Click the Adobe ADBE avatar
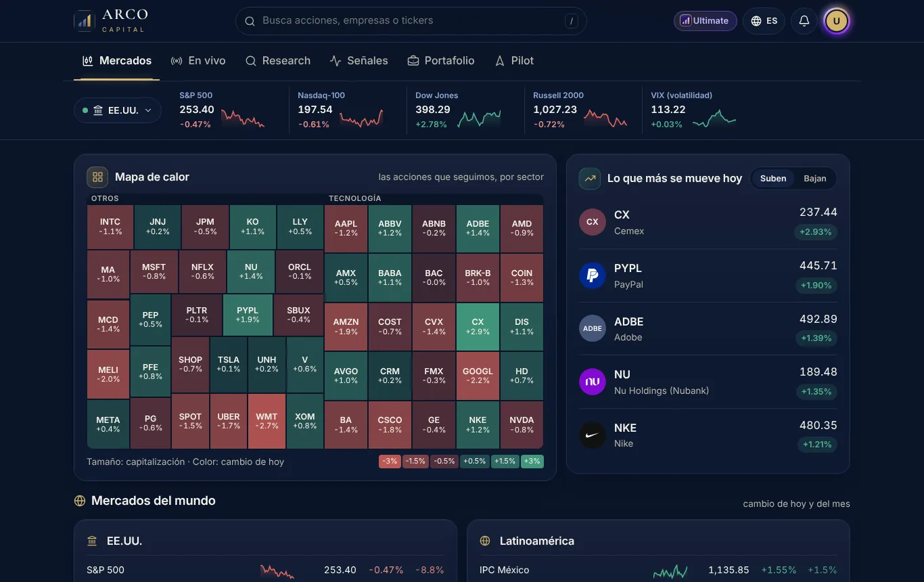924x582 pixels. click(592, 329)
